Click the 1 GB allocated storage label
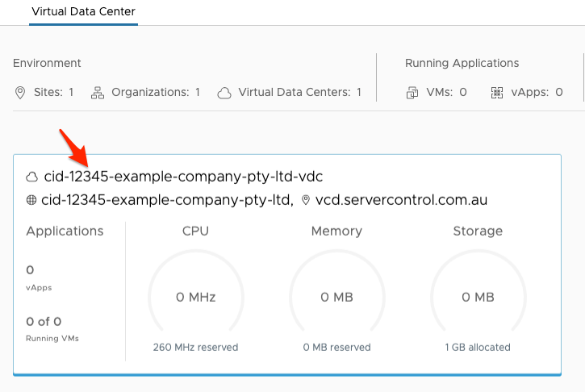The width and height of the screenshot is (585, 392). pos(478,348)
